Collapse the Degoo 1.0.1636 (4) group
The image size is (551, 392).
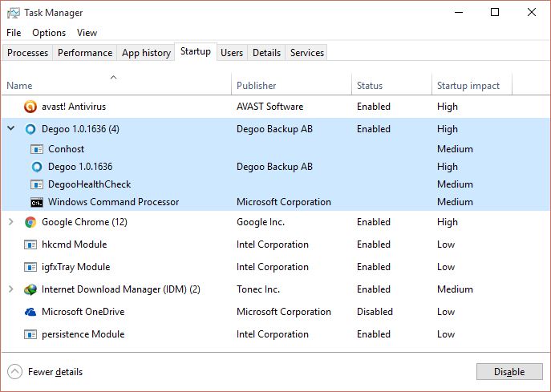pyautogui.click(x=11, y=128)
